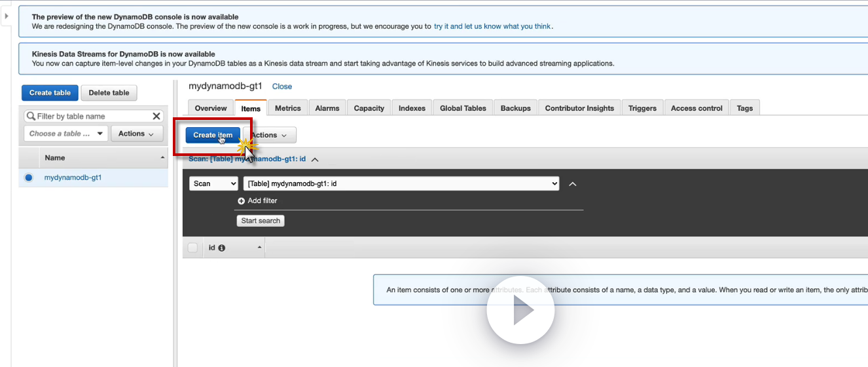
Task: Select the mydynamodb-gt1 table radio button
Action: [x=28, y=178]
